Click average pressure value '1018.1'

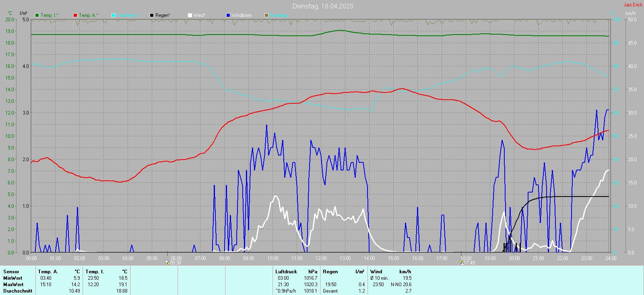tap(310, 291)
